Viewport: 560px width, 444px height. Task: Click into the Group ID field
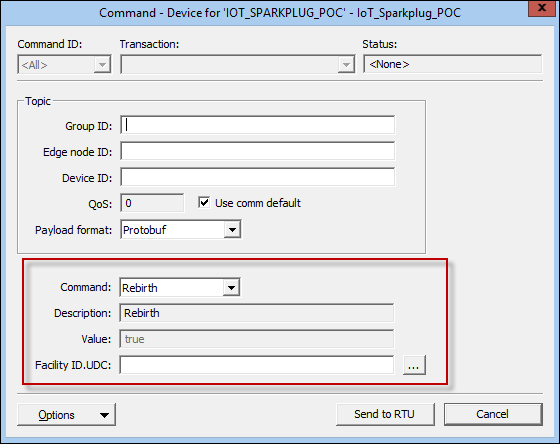[258, 125]
